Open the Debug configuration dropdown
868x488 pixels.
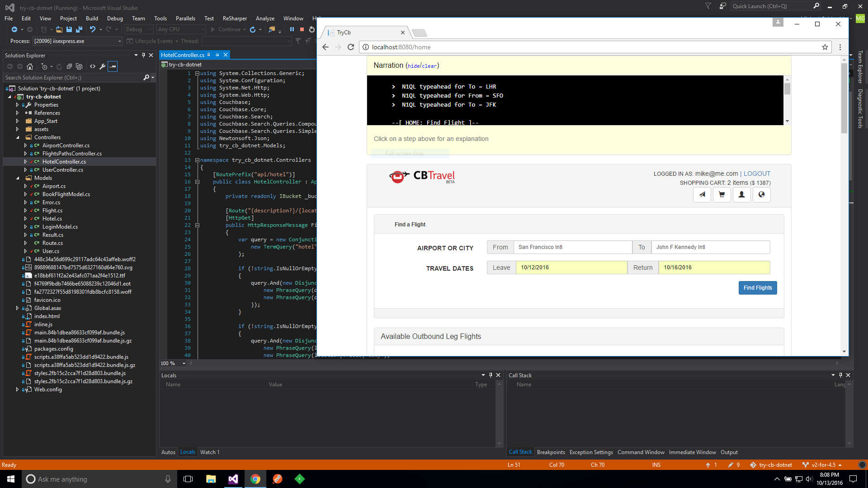pos(139,29)
